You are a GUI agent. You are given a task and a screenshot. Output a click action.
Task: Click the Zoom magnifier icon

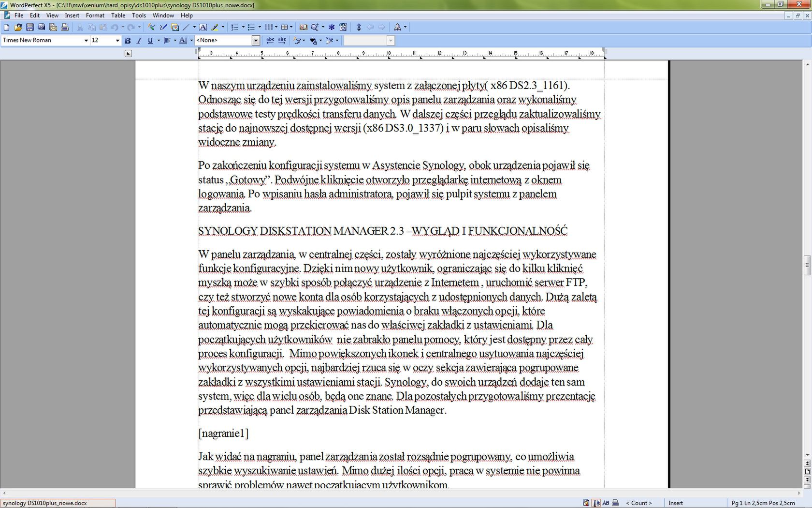click(x=315, y=28)
